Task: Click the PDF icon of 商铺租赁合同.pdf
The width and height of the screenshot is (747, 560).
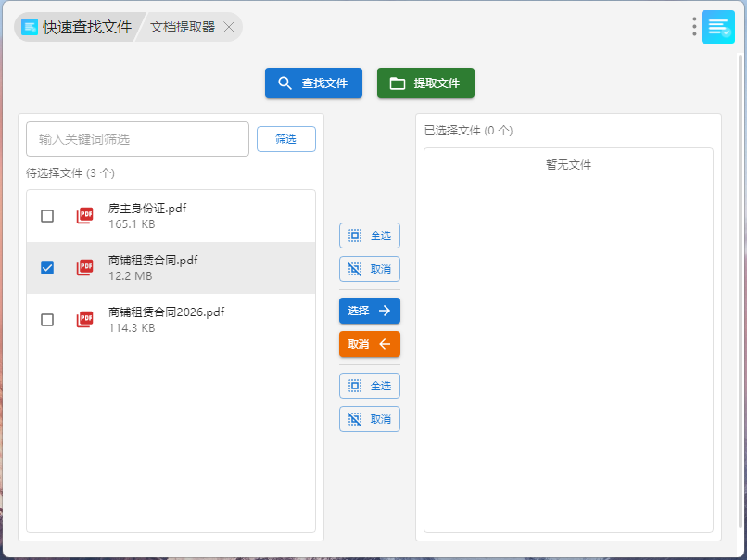Action: [x=84, y=268]
